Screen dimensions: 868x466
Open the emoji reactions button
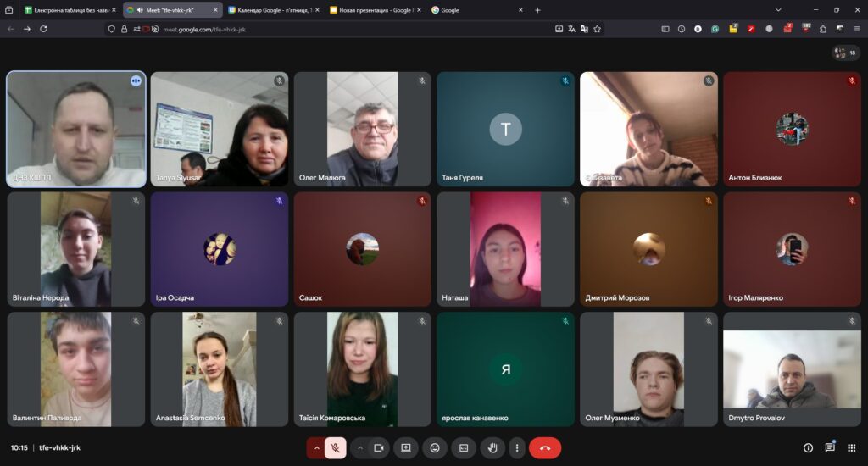point(435,447)
